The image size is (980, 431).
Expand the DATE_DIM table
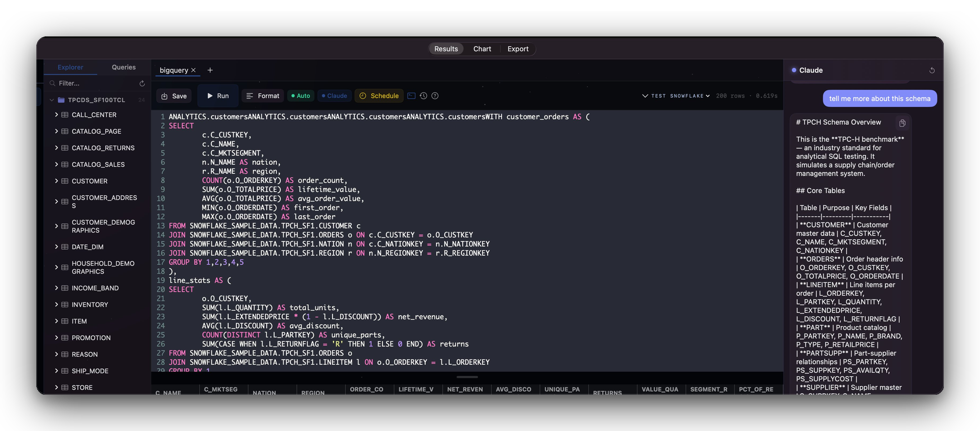pos(56,247)
